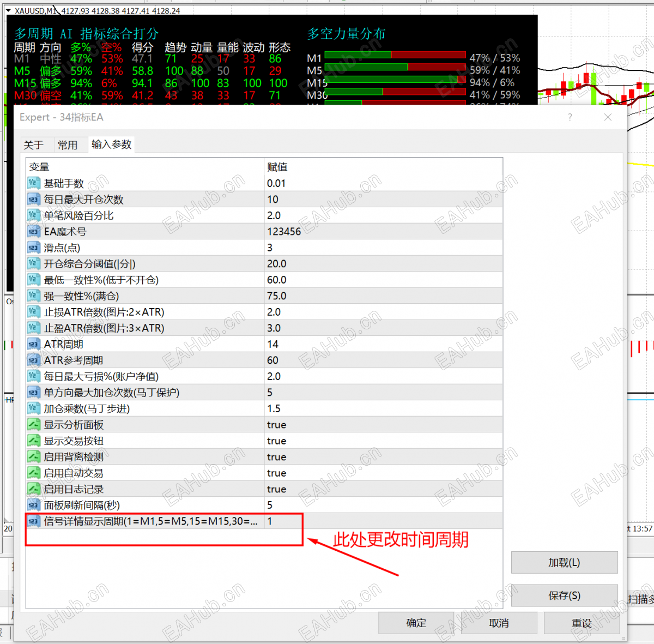Click the icon beside 单笔风险百分比
The image size is (654, 644).
click(x=33, y=215)
